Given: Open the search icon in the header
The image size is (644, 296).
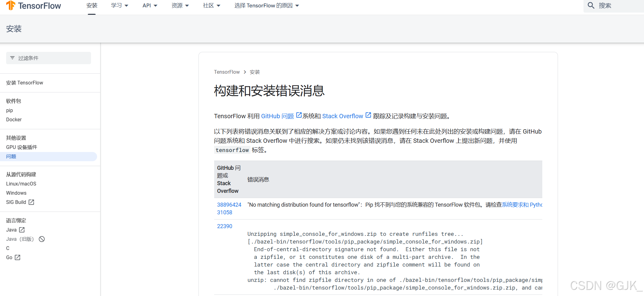Looking at the screenshot, I should pos(591,5).
